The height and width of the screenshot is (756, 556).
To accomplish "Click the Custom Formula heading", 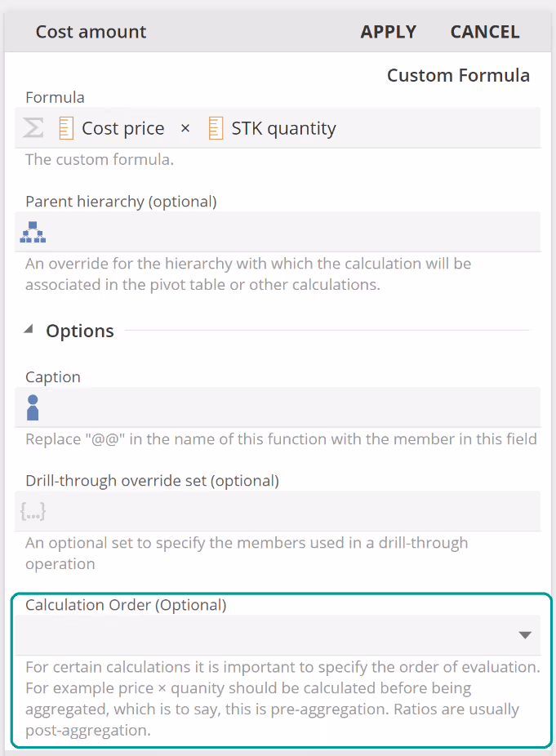I will point(458,76).
